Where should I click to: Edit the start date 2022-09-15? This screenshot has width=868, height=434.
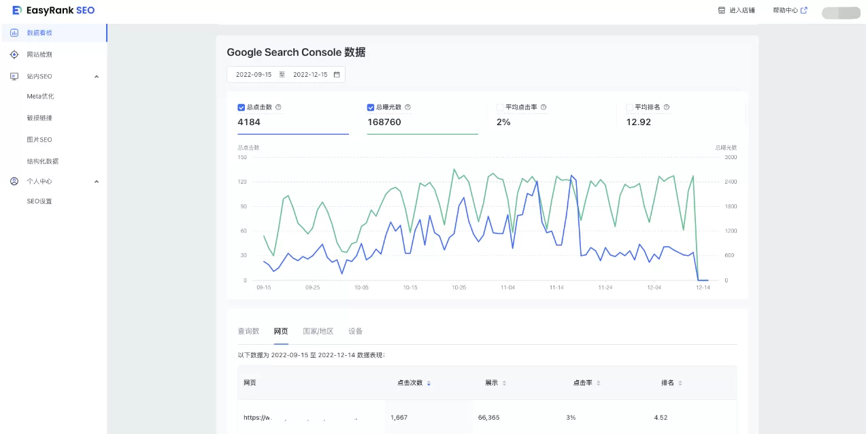pos(254,75)
